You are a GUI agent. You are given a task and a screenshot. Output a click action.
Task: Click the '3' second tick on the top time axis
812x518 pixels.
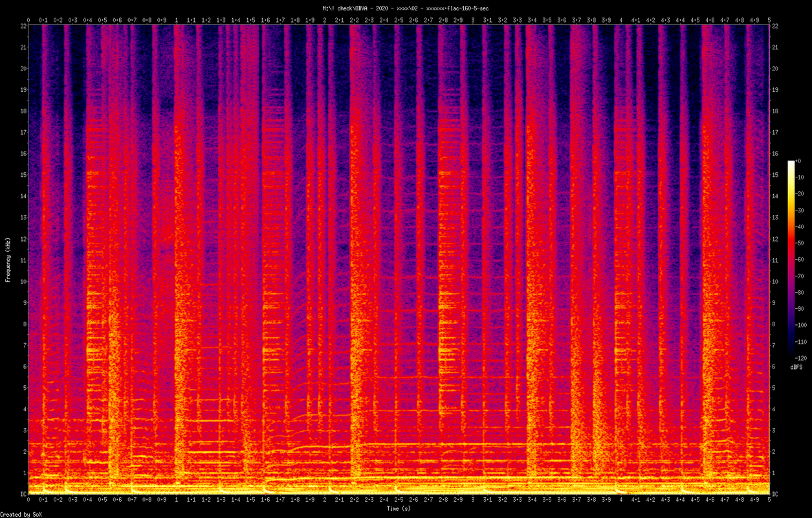click(473, 20)
